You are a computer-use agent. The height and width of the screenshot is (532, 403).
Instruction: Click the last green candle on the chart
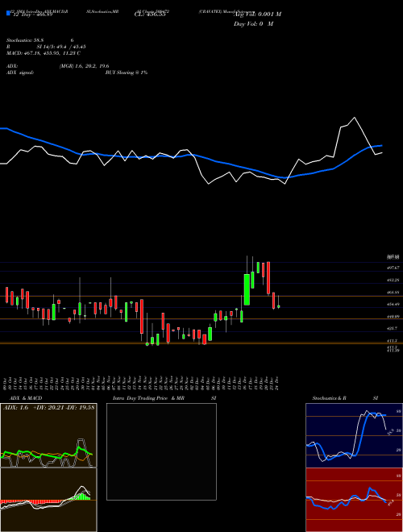coord(279,306)
